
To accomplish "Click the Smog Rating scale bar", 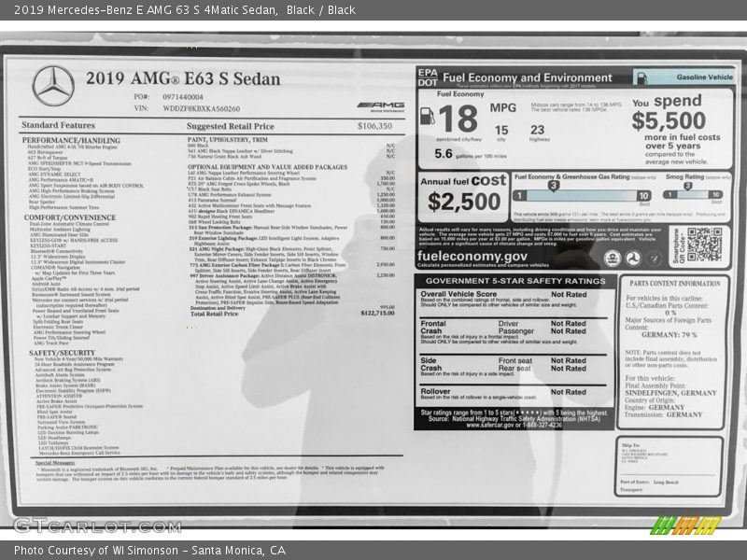I will point(693,194).
